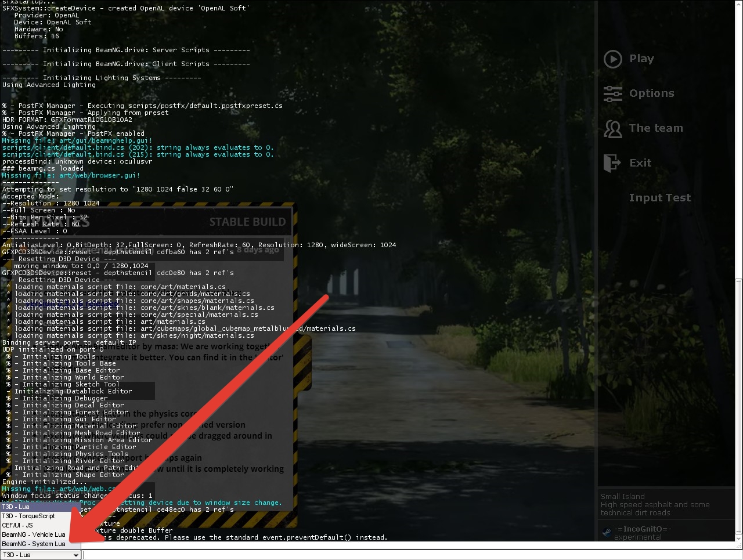Click the 'HDR FORMAT: GFXFormatR10G10B10A2' line
Screen dimensions: 743x560
point(67,120)
